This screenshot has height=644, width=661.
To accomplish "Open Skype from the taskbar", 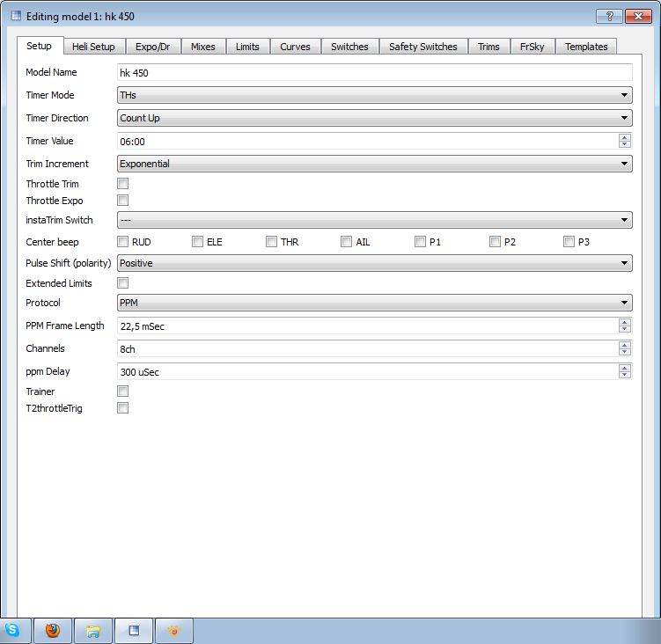I will [x=12, y=630].
